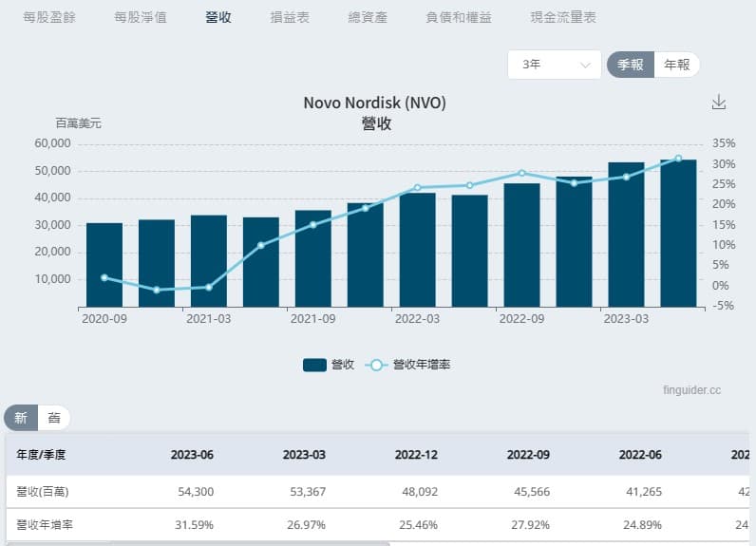Screen dimensions: 756x546
Task: Click growth rate value 26.97%
Action: pyautogui.click(x=306, y=525)
